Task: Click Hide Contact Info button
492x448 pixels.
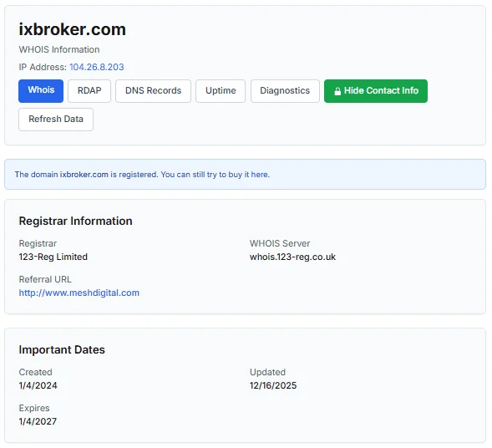Action: (376, 91)
